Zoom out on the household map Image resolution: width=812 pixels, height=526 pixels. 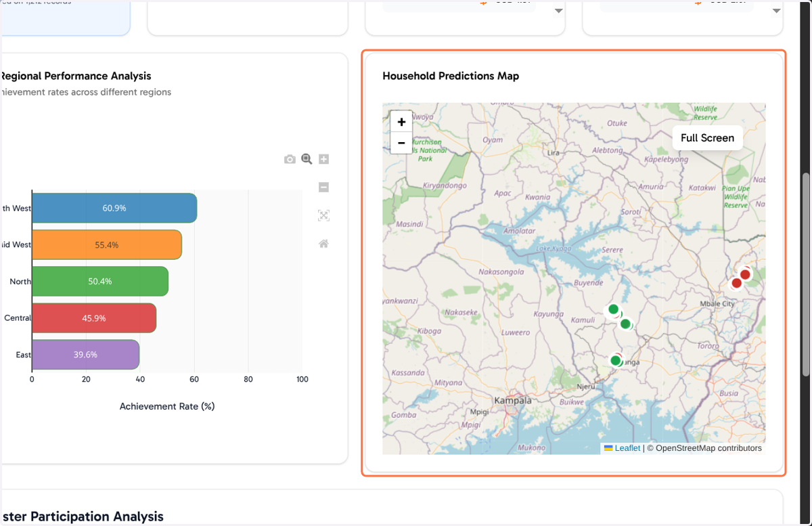point(401,143)
